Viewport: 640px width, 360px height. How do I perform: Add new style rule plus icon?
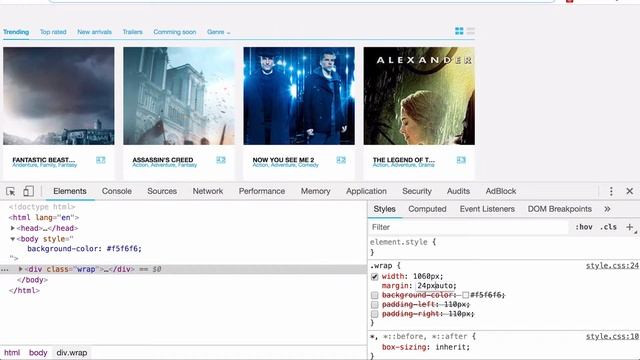[629, 227]
